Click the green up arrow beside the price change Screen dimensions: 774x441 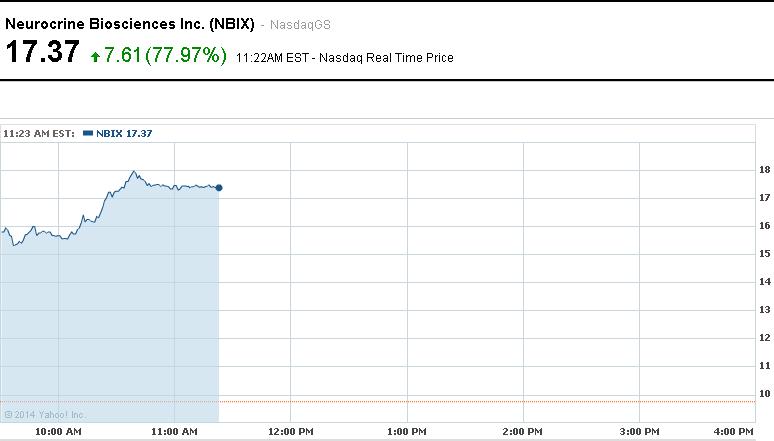pos(95,57)
